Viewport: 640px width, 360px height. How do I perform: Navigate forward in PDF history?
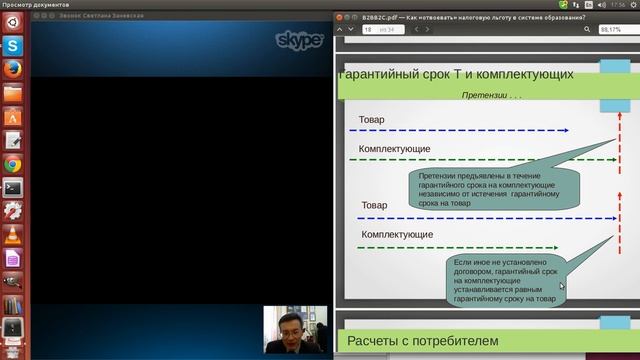click(x=427, y=29)
